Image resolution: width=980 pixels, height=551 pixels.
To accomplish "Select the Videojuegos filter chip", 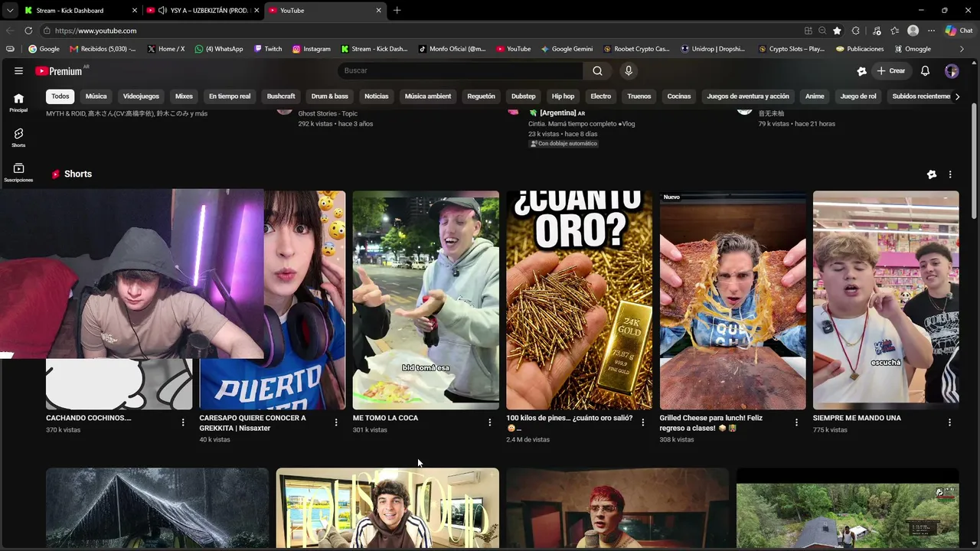I will pyautogui.click(x=141, y=96).
